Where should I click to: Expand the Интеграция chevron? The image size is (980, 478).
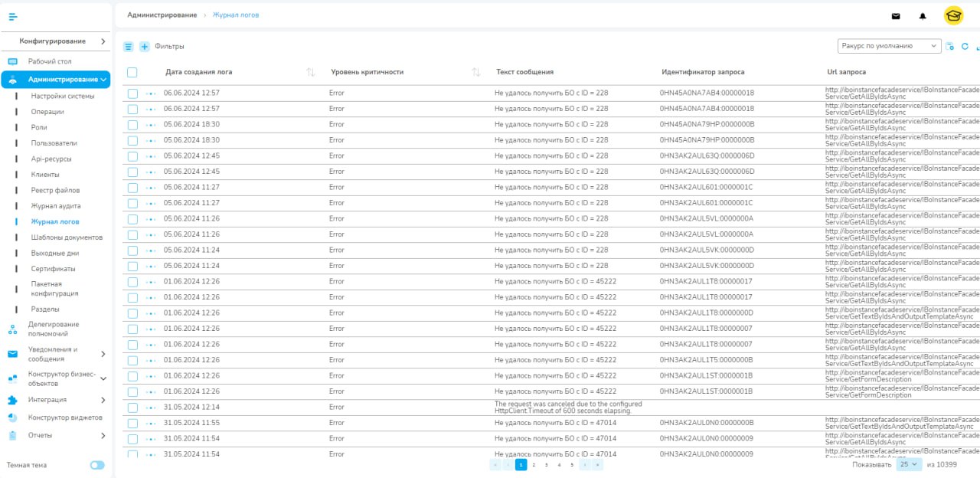click(x=103, y=400)
